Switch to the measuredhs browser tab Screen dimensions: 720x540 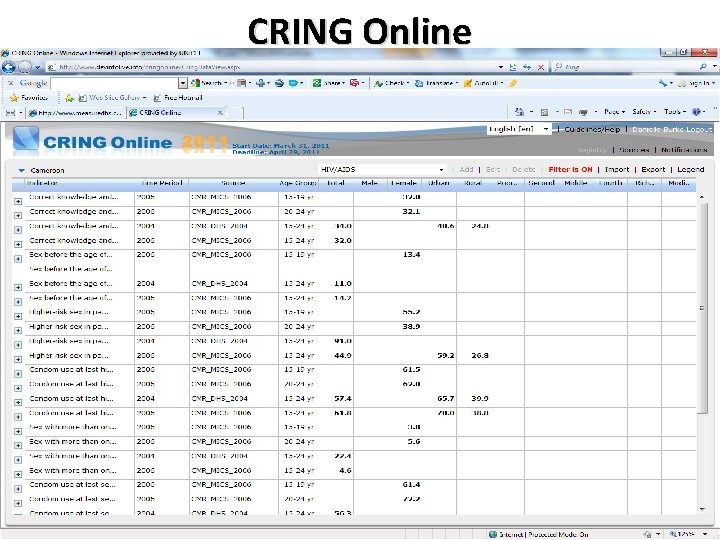click(x=76, y=112)
